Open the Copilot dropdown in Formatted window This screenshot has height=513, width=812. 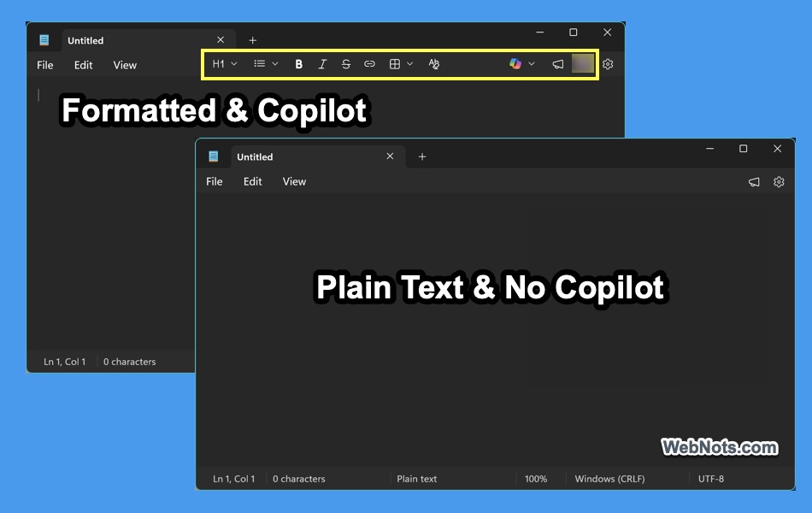pos(521,64)
